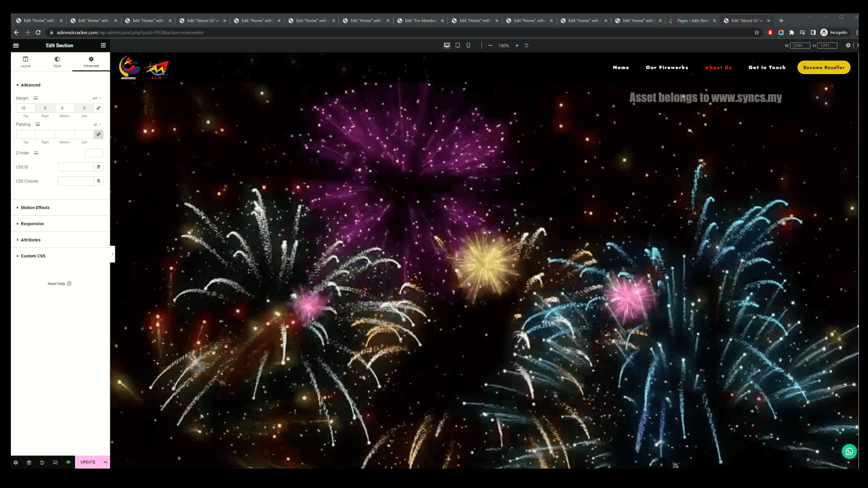The image size is (868, 488).
Task: Open page Settings gear in footer
Action: (x=16, y=462)
